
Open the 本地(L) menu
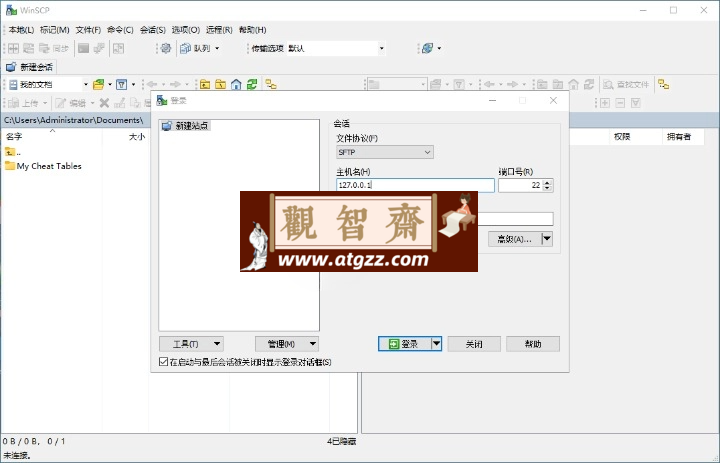click(21, 30)
